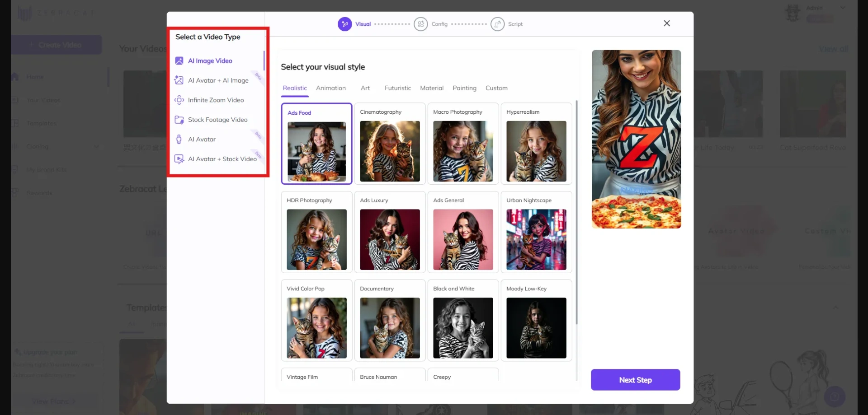Expand the Cloning sidebar chevron
Viewport: 868px width, 415px height.
(x=96, y=146)
